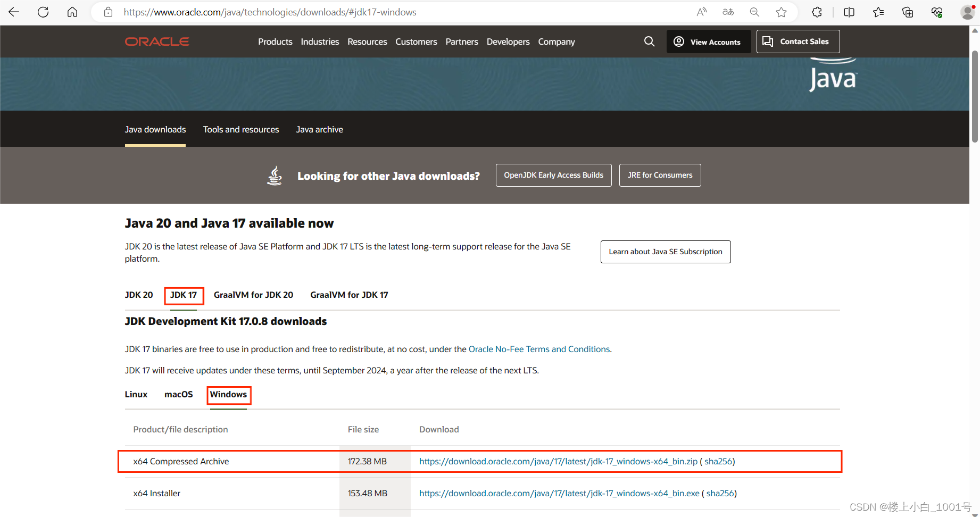Screen dimensions: 980x517
Task: Click 'JDK Development Kit 17.0.8 downloads' heading
Action: (226, 321)
